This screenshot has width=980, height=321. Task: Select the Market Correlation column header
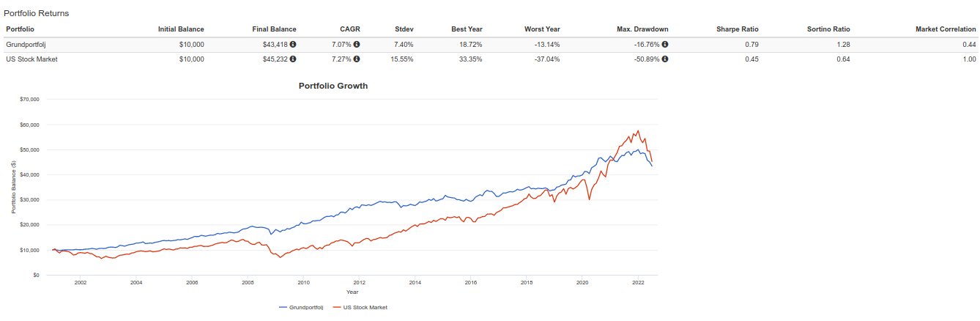[946, 29]
